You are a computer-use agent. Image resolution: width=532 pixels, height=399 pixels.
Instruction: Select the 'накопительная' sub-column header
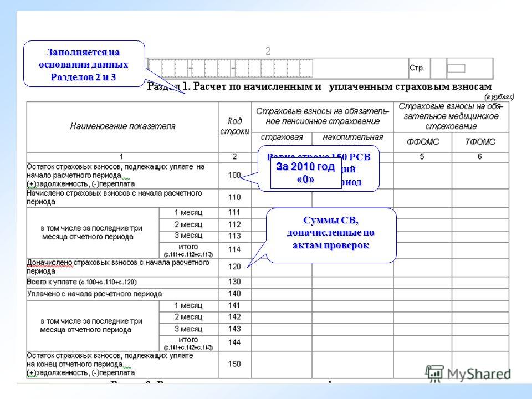tap(353, 137)
